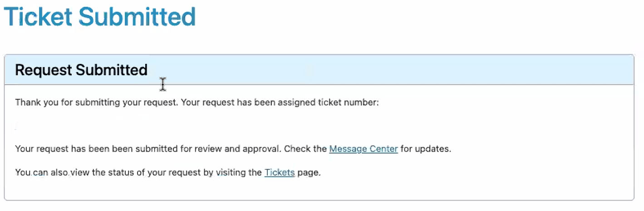Click the empty light blue panel header area
The height and width of the screenshot is (211, 644).
(386, 70)
